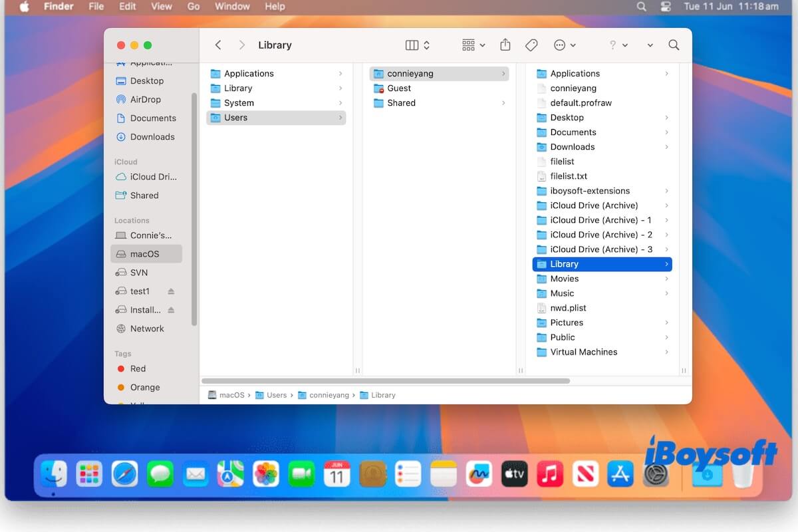Open Finder search magnifier icon
Screen dimensions: 798x532
tap(674, 45)
